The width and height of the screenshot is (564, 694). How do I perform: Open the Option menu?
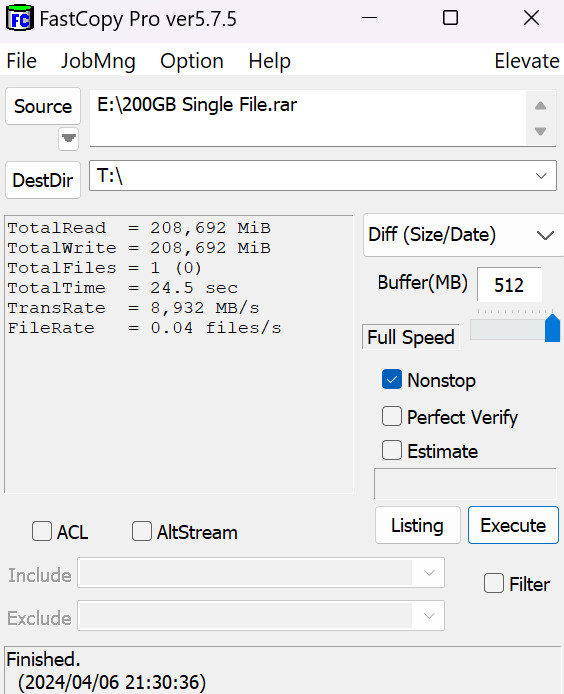pyautogui.click(x=192, y=61)
